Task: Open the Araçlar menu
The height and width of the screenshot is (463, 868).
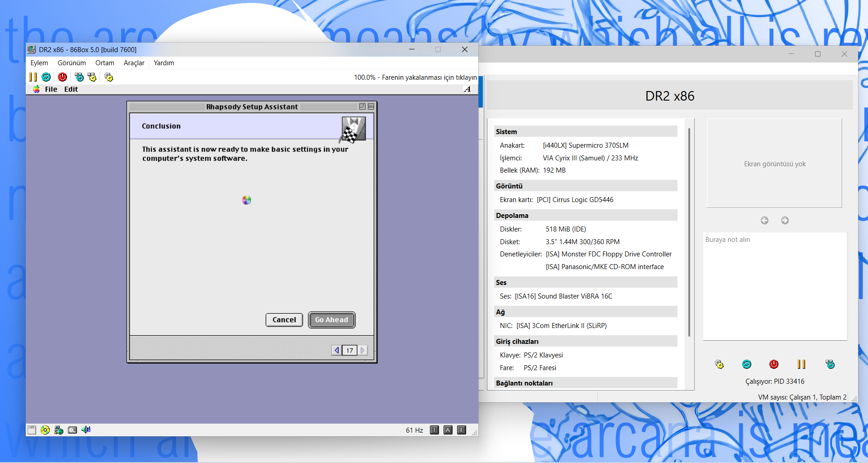Action: pyautogui.click(x=134, y=63)
